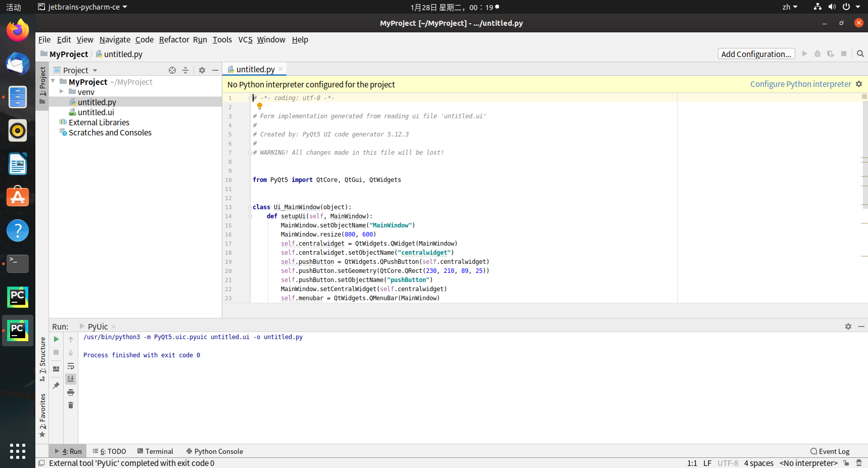Screen dimensions: 868x468
Task: Collapse all in Project panel toolbar
Action: tap(185, 70)
